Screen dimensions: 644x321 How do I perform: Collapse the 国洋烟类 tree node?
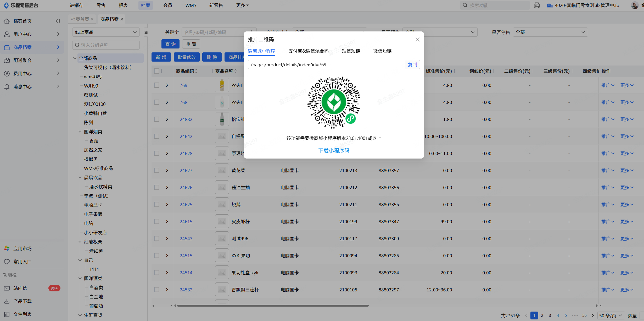point(80,132)
